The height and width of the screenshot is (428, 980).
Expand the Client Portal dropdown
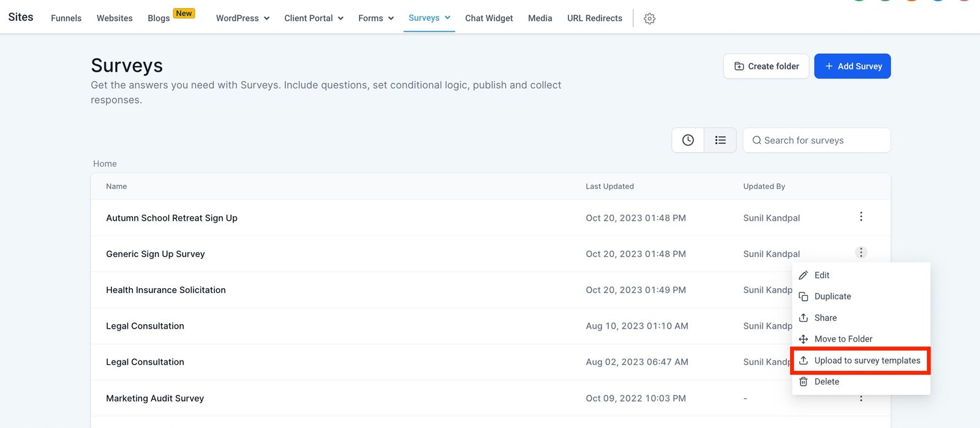tap(314, 18)
